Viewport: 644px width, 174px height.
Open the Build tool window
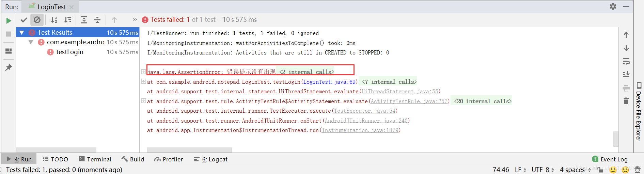coord(133,159)
